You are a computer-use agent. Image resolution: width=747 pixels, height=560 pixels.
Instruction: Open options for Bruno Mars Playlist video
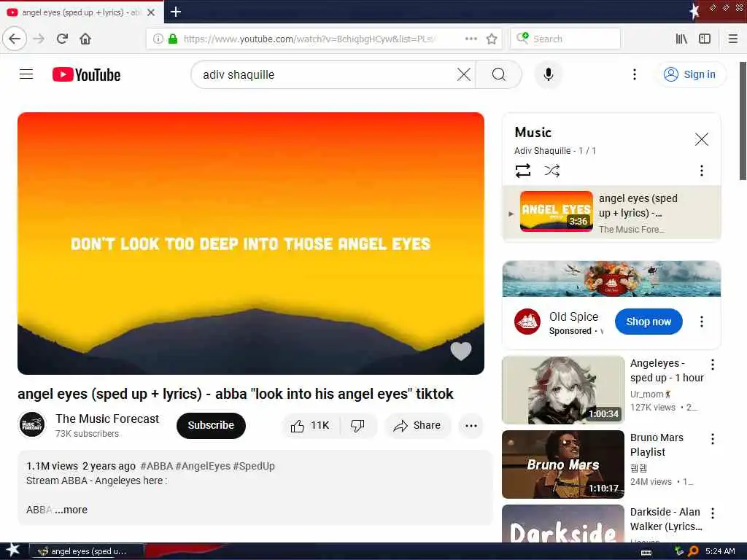point(712,439)
